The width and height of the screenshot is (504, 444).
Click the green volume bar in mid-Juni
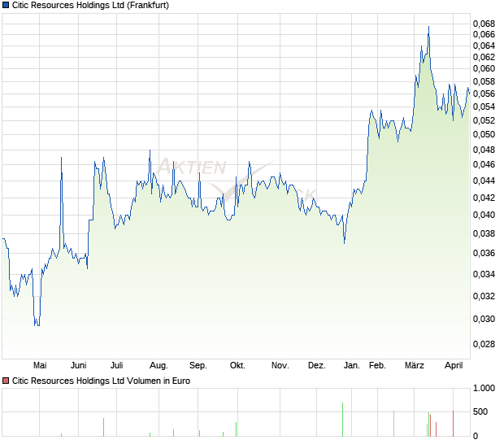[x=103, y=427]
